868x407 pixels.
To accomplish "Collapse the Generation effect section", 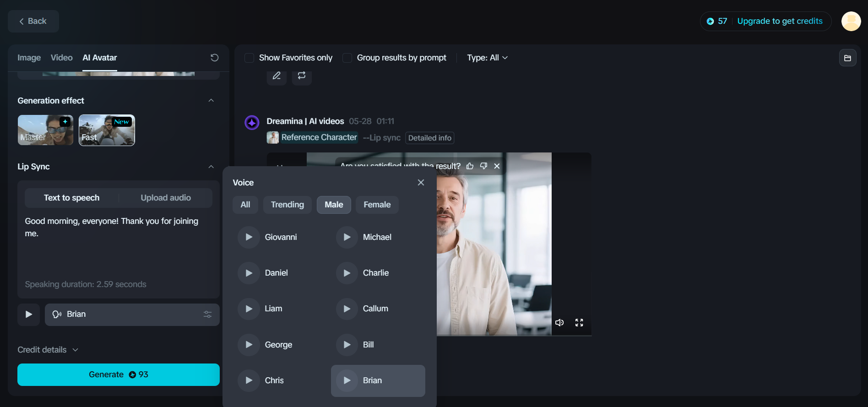I will pos(211,101).
